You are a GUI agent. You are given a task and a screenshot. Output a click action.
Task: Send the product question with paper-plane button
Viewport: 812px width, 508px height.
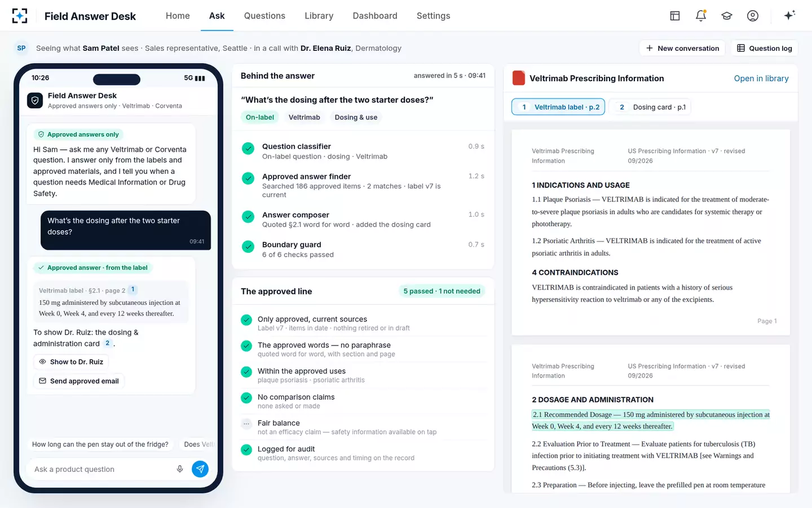(x=200, y=469)
